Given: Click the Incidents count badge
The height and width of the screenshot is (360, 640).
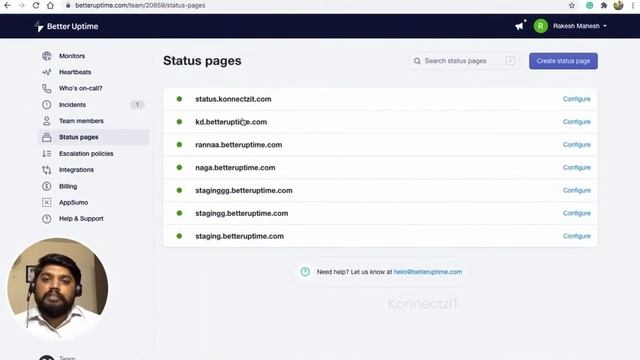Looking at the screenshot, I should click(137, 104).
